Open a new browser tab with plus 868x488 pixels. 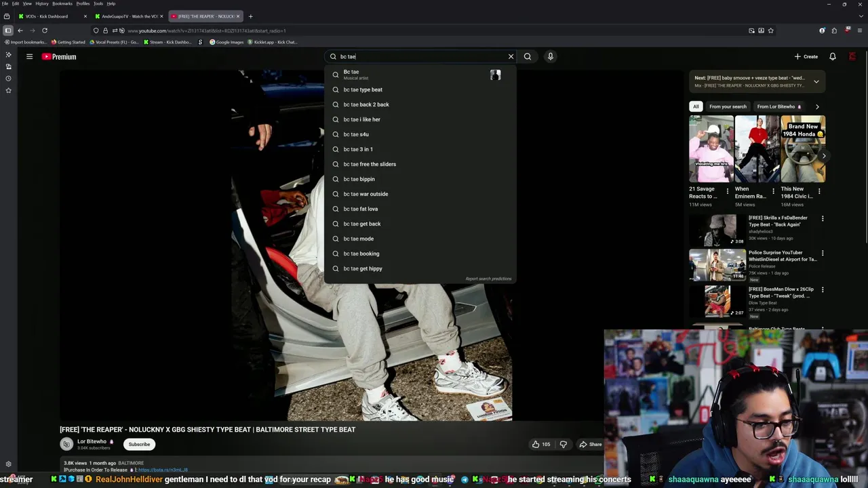[250, 16]
